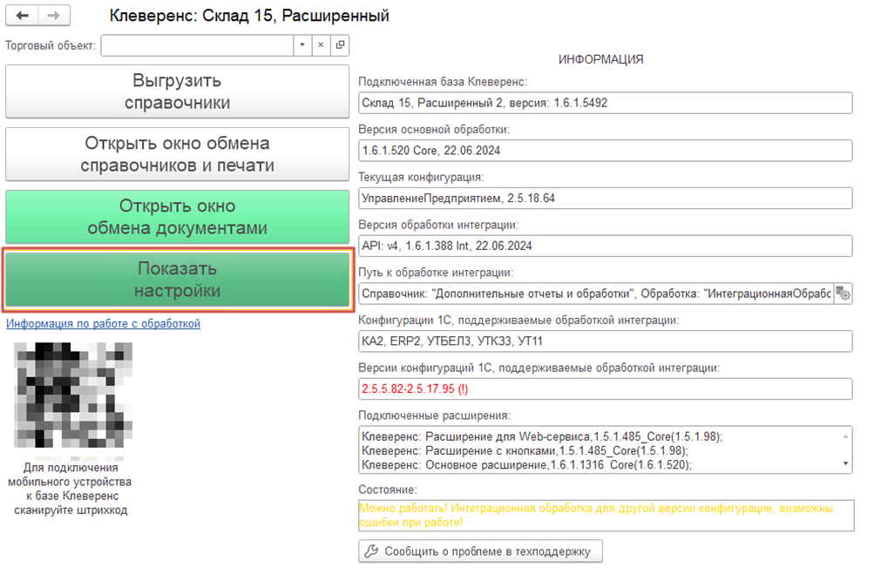874x588 pixels.
Task: Click Выгрузить справочники button
Action: click(177, 91)
